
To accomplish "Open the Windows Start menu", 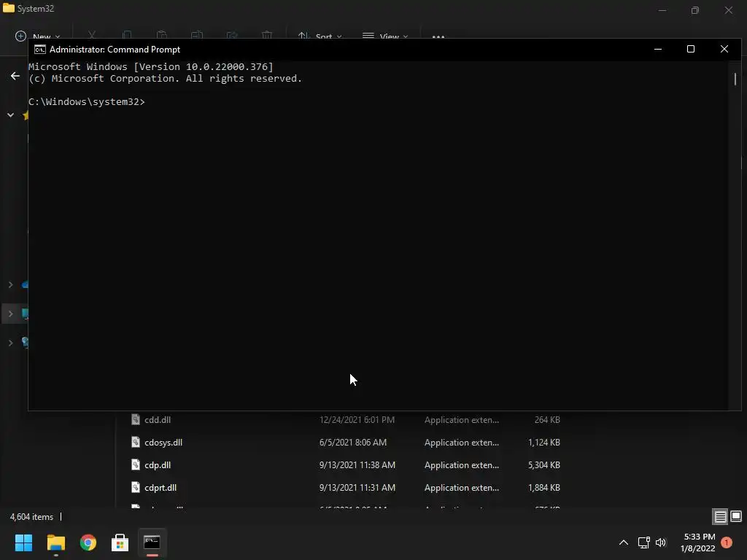I will tap(24, 542).
